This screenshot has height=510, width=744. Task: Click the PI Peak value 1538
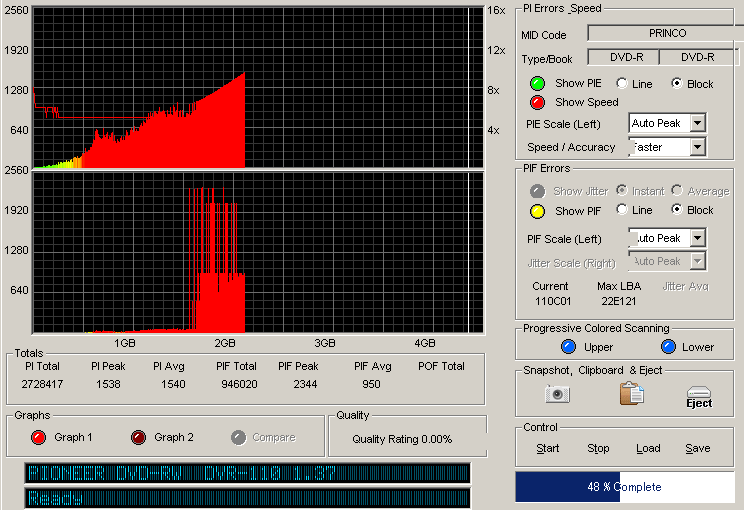click(108, 384)
